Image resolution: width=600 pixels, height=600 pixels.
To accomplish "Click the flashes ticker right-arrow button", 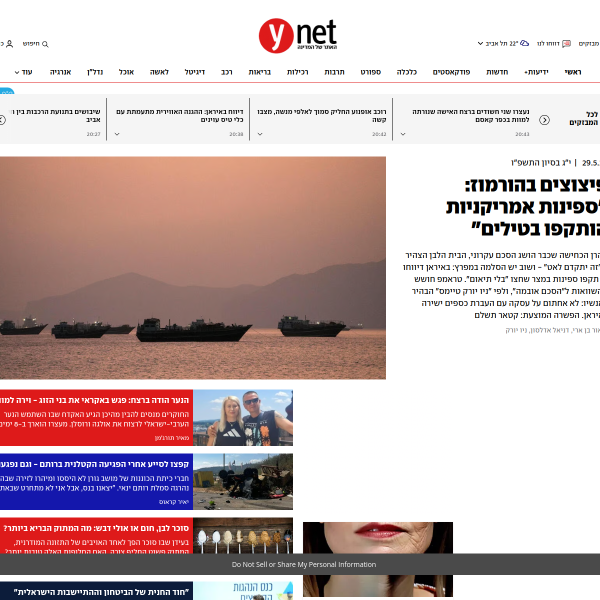I will [x=544, y=120].
